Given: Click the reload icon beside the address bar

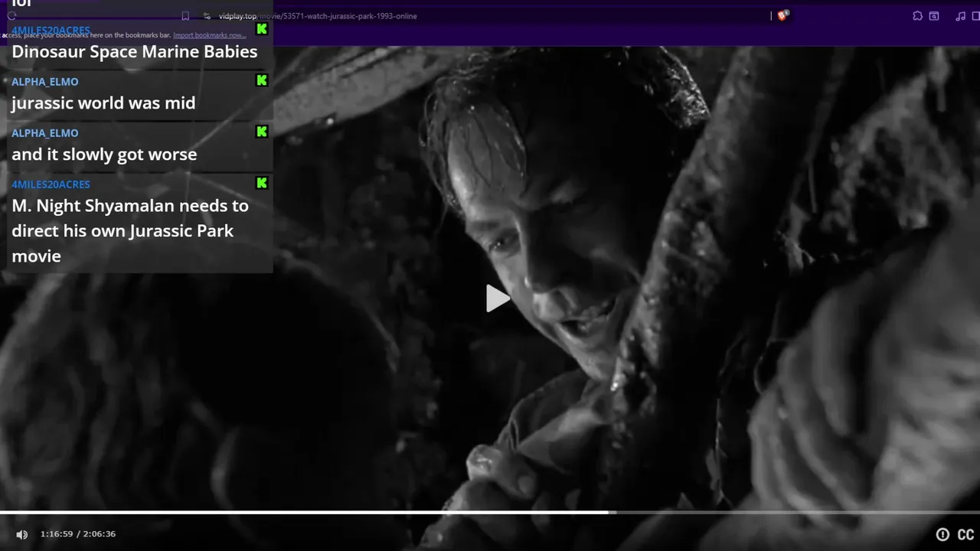Looking at the screenshot, I should (11, 16).
